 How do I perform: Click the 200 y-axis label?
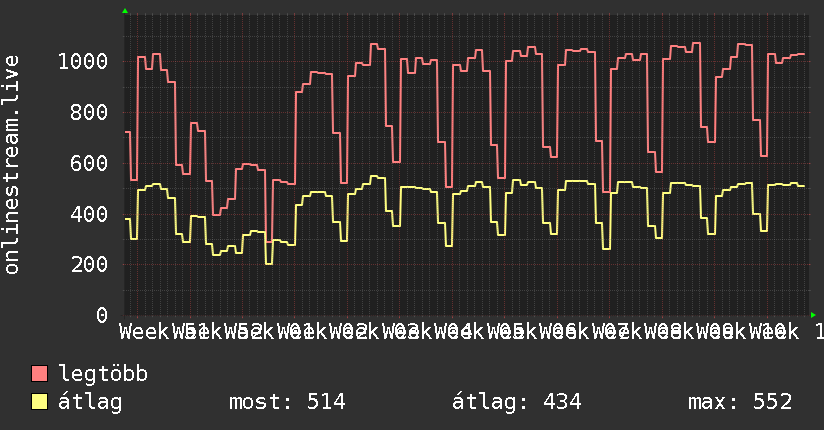pos(89,264)
